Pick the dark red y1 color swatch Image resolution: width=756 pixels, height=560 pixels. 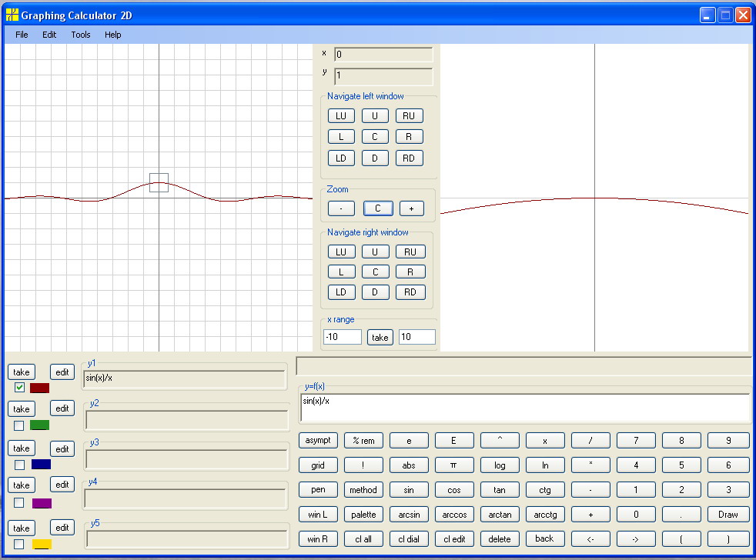[39, 388]
